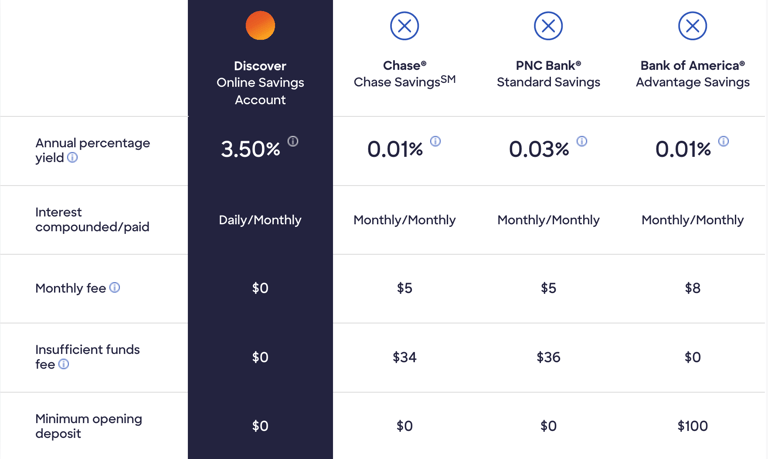
Task: Select the PNC Bank Standard Savings heading
Action: coord(548,74)
